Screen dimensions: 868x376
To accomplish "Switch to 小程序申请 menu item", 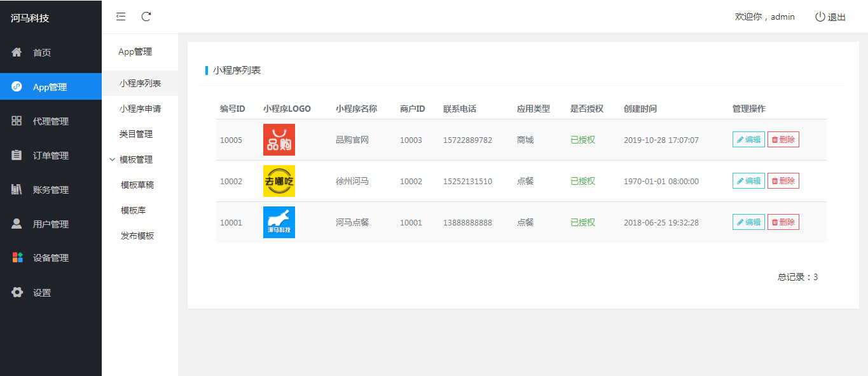I will 139,109.
